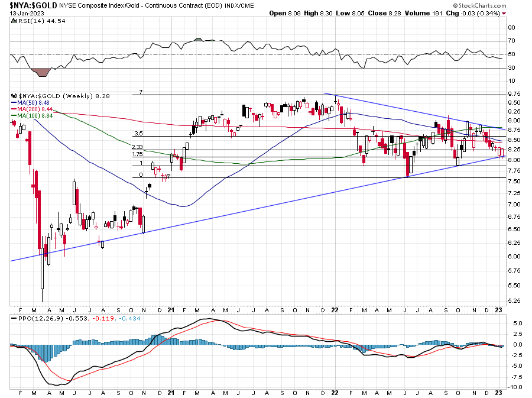Click the MA(50) 8.48 legend text
Viewport: 532px width, 398px height.
coord(33,102)
